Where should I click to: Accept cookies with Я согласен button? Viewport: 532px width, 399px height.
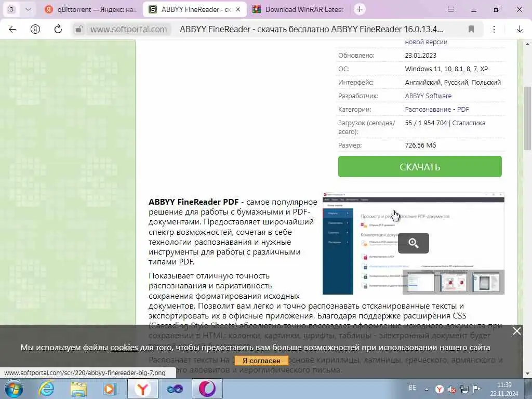coord(261,361)
